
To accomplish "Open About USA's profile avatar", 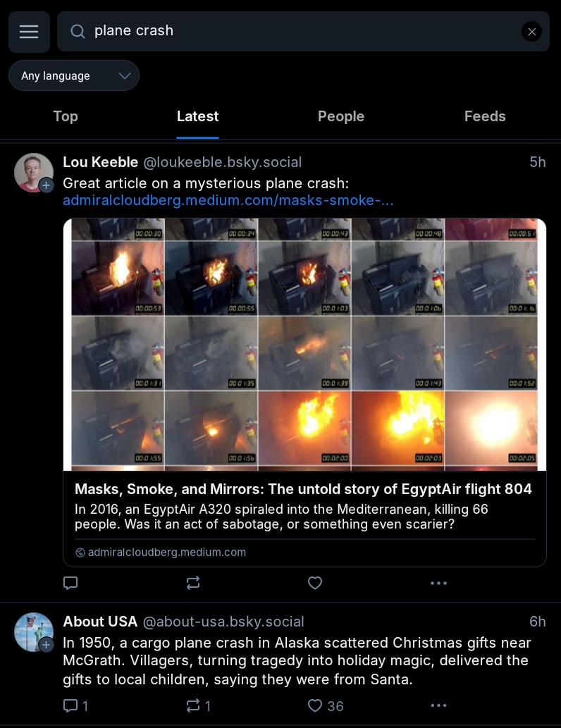I will coord(34,631).
